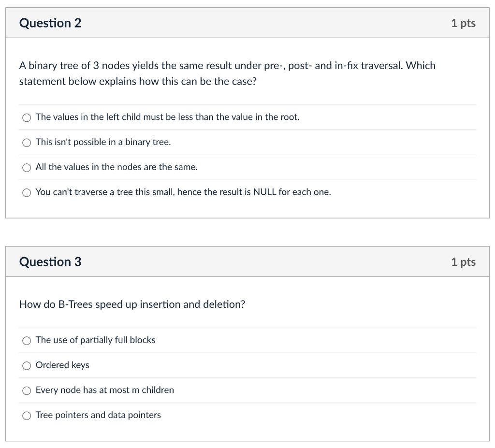Click the '1 pts' label of Question 2
The width and height of the screenshot is (495, 448).
point(463,23)
